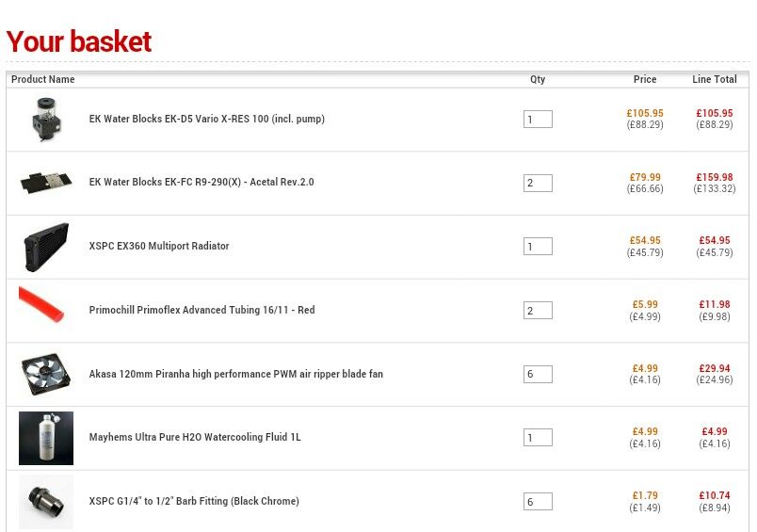Click quantity field for Primoflex tubing
The image size is (757, 532).
(x=538, y=311)
